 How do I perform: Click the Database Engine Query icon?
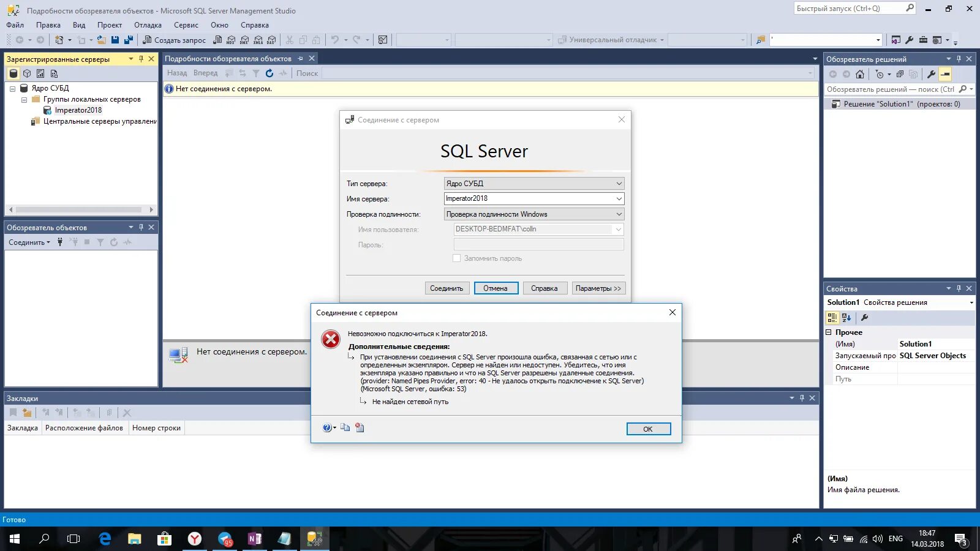(217, 40)
